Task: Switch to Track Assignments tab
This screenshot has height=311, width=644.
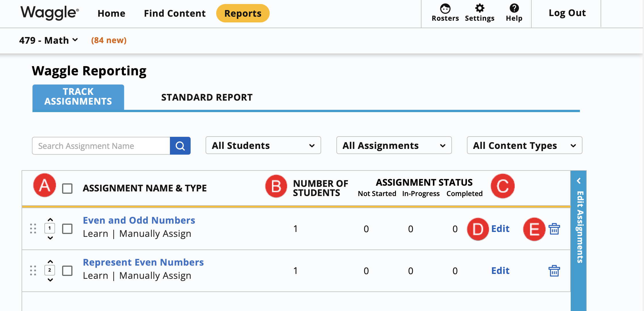Action: click(x=78, y=97)
